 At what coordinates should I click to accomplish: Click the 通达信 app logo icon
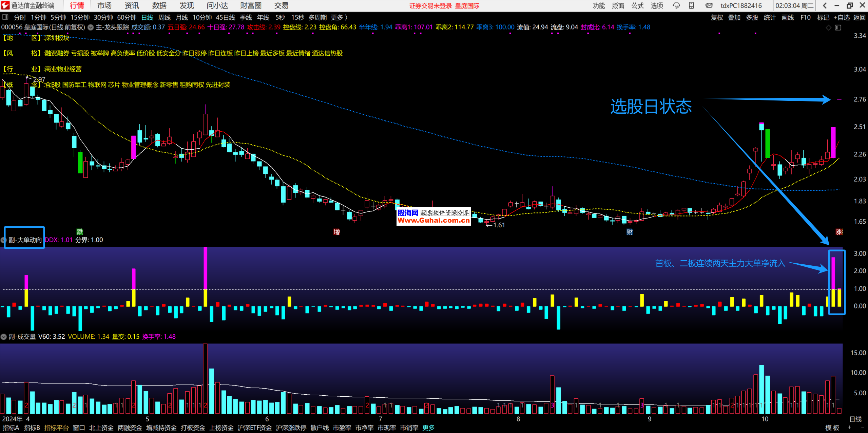pyautogui.click(x=5, y=5)
